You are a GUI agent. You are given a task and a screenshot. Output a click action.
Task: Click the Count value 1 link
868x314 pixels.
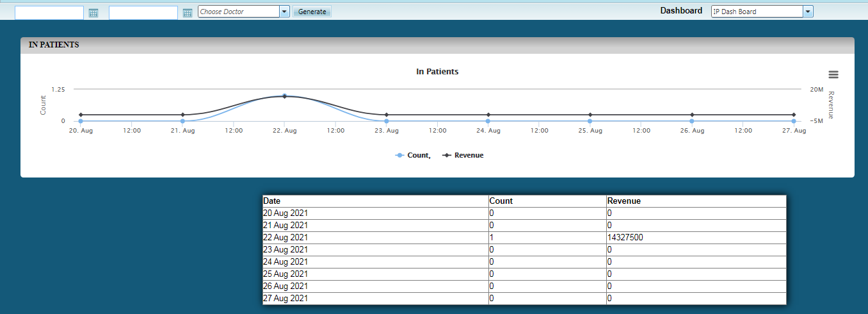491,237
